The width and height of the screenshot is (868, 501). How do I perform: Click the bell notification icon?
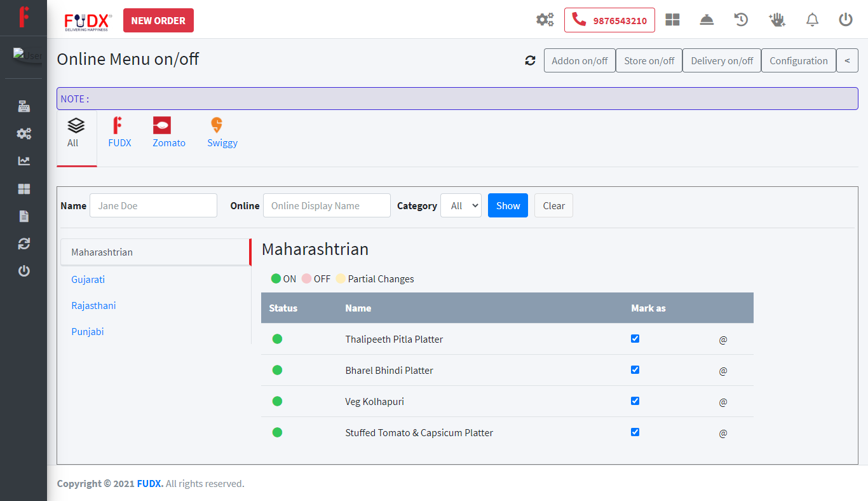[812, 20]
